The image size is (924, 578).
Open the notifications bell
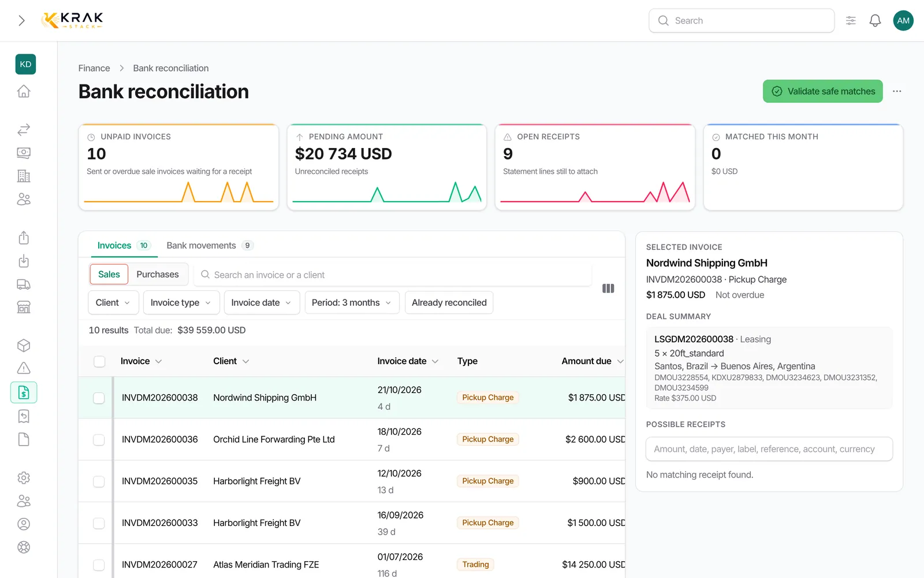(x=875, y=21)
